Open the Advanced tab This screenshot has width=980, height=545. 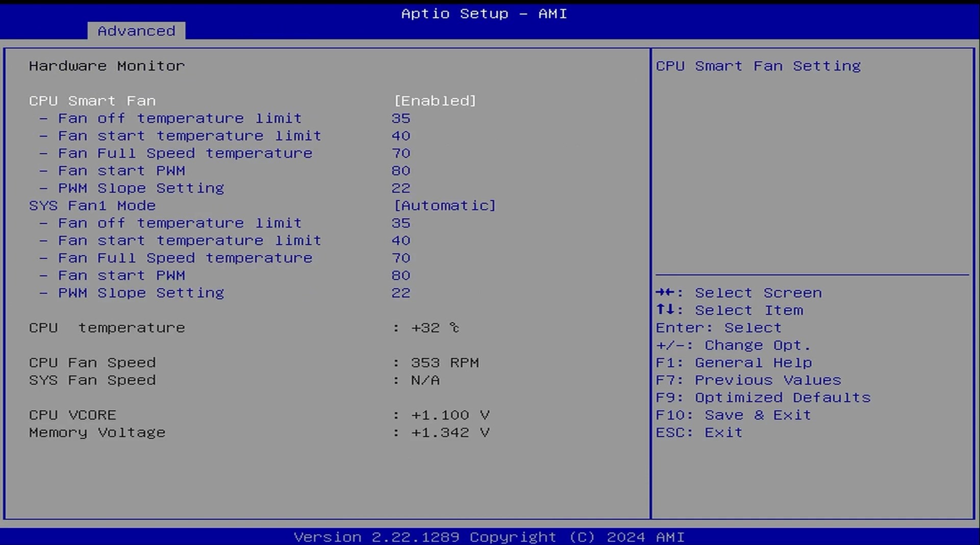(x=136, y=31)
